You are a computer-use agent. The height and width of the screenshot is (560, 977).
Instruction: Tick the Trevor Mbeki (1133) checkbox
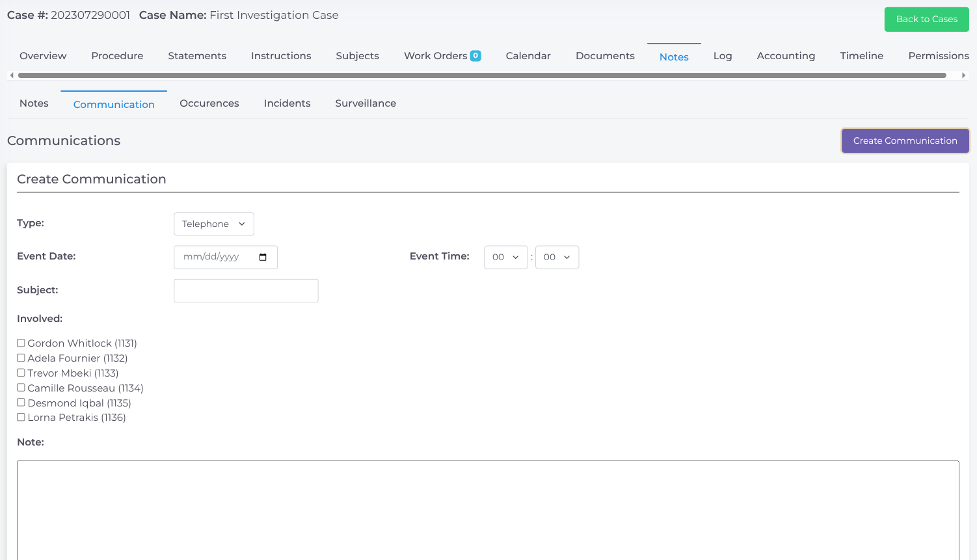(x=21, y=373)
